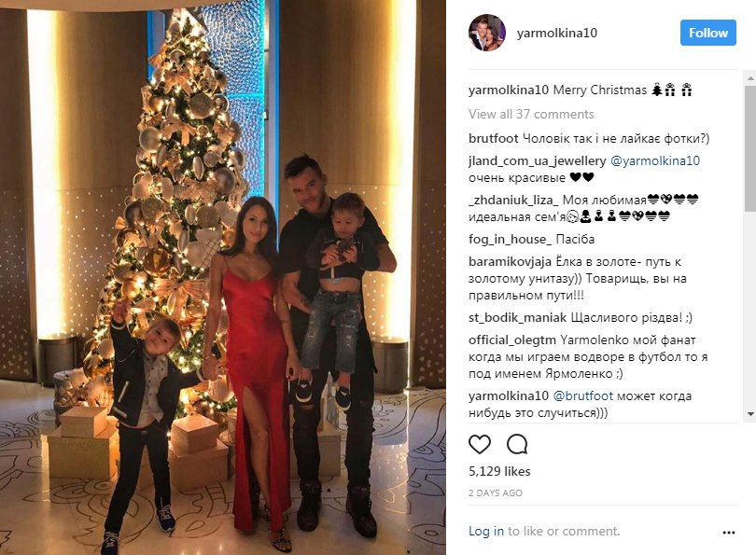Expand View all 37 comments
The height and width of the screenshot is (555, 756).
(x=531, y=114)
